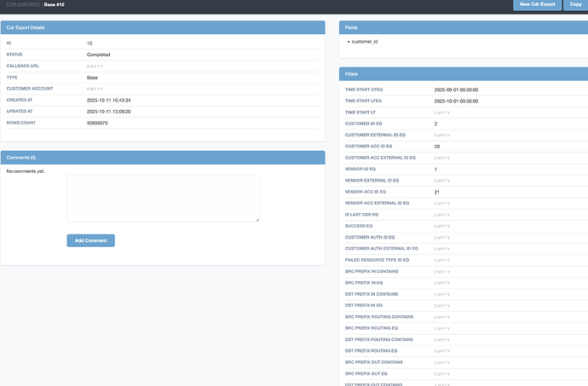Click the Comments (0) panel header
Screen dimensions: 588x386
tap(162, 158)
